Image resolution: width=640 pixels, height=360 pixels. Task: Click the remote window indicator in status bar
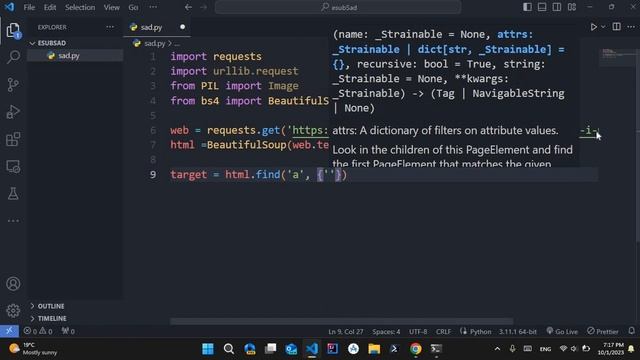pyautogui.click(x=9, y=331)
